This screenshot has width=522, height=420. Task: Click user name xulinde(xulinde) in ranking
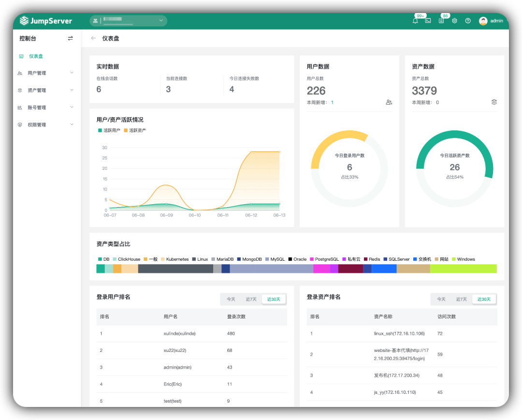pyautogui.click(x=179, y=334)
